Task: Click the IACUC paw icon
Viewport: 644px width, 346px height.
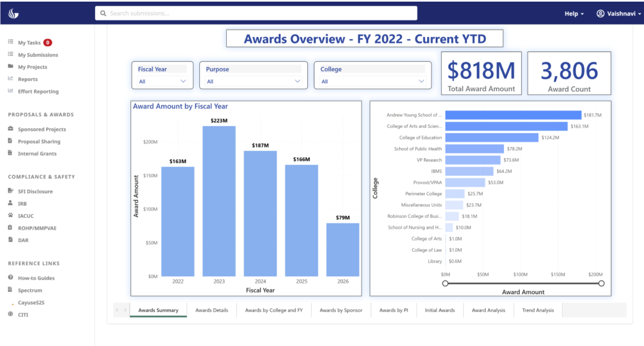Action: tap(11, 215)
